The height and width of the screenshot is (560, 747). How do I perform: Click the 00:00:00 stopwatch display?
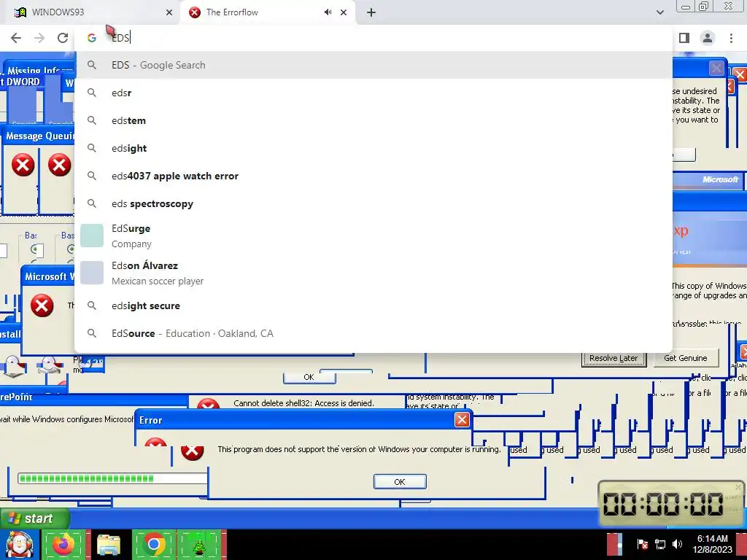pyautogui.click(x=663, y=504)
